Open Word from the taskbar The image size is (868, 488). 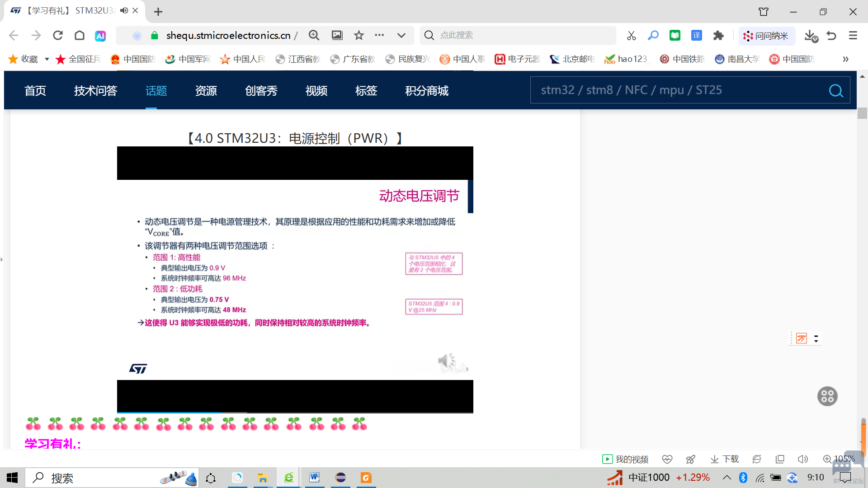point(314,478)
